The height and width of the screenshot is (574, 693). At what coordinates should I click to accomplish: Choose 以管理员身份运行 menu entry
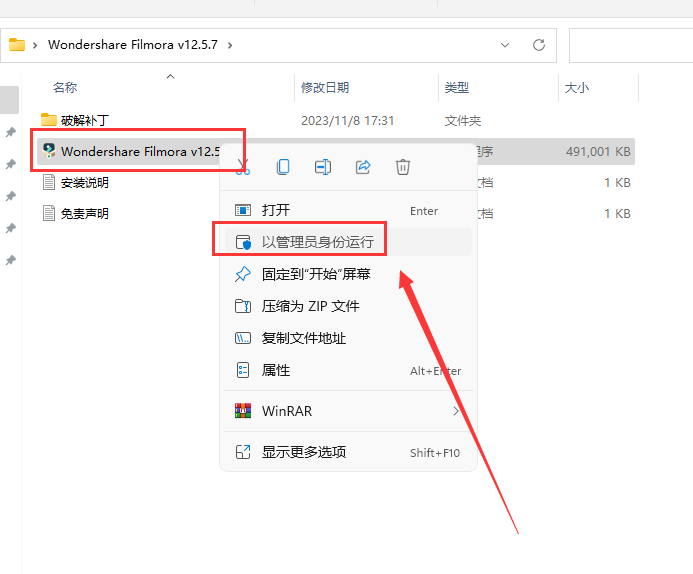(x=348, y=242)
